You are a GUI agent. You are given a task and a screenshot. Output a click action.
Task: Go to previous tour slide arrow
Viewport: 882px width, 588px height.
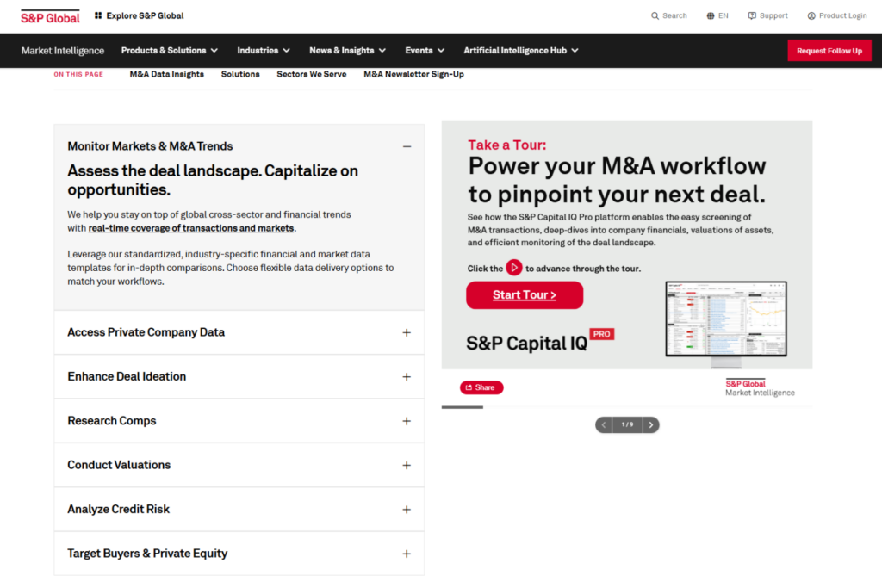604,425
